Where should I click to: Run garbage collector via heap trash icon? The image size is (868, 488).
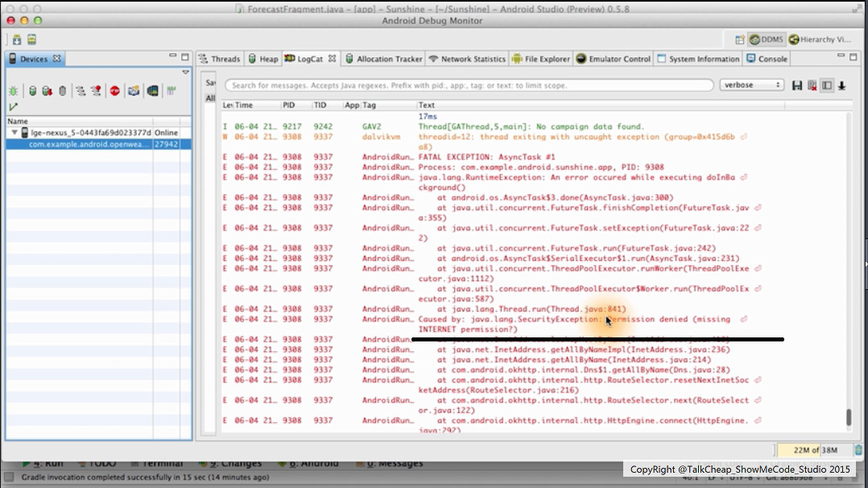point(858,450)
